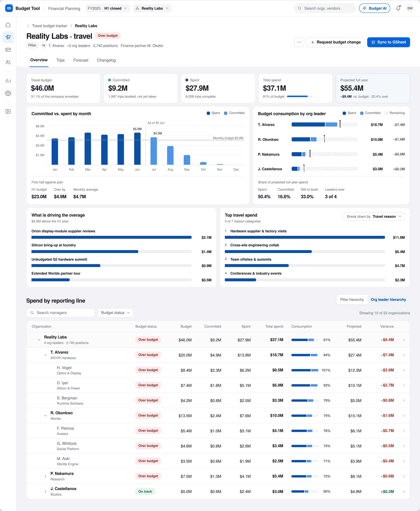Viewport: 420px width, 511px height.
Task: Sort table by Projected column header
Action: click(x=354, y=326)
